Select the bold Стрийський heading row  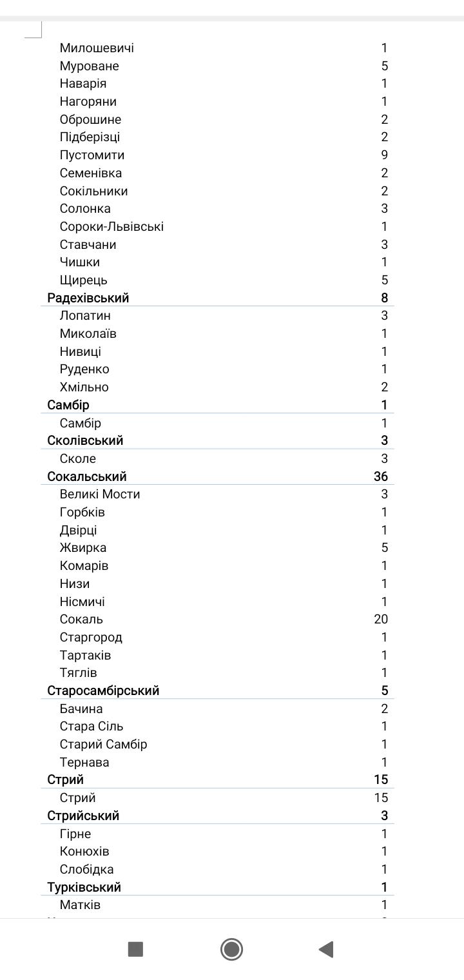[x=83, y=816]
